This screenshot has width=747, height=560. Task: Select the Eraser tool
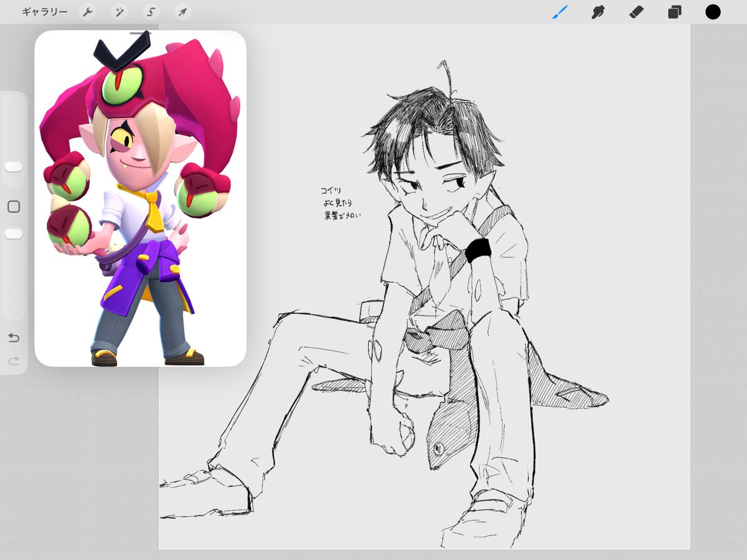pos(637,12)
